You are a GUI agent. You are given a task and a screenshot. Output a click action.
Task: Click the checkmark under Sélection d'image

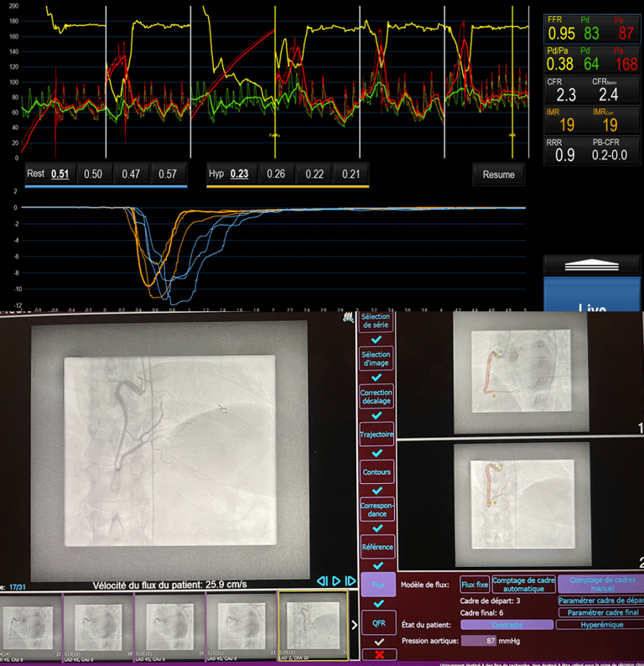[377, 377]
